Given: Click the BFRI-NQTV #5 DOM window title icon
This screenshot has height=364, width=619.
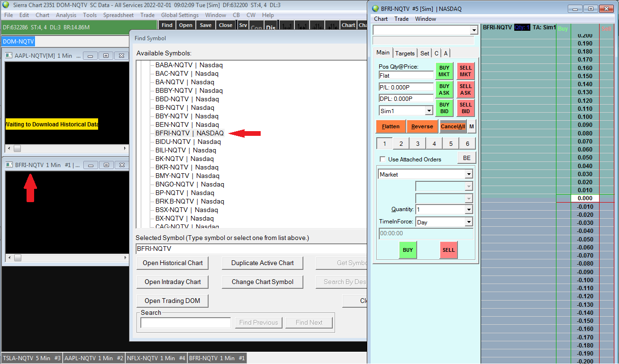Looking at the screenshot, I should (375, 9).
